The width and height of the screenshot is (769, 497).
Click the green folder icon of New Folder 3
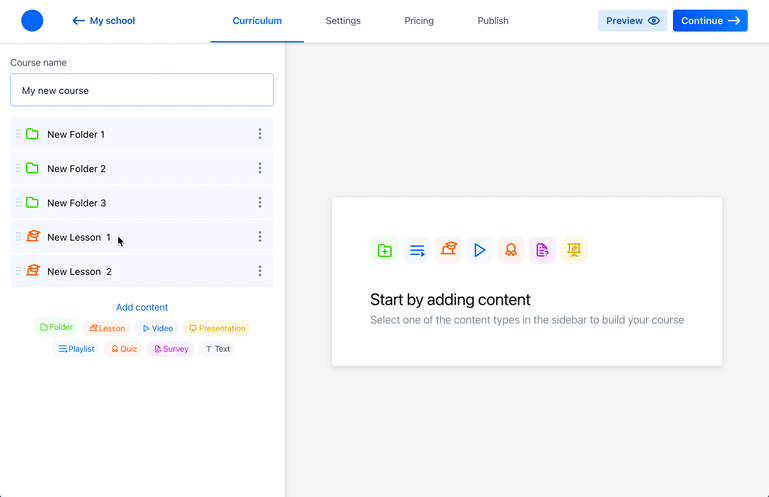pyautogui.click(x=32, y=203)
